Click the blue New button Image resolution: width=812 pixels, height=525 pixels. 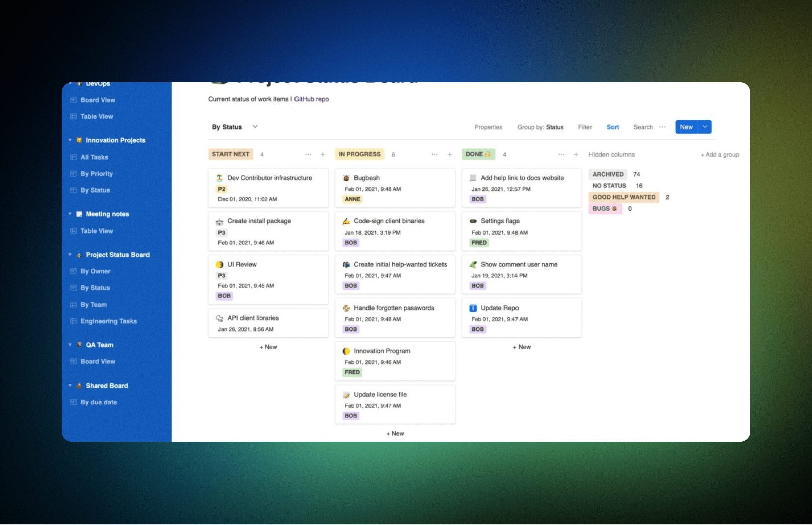pos(686,127)
